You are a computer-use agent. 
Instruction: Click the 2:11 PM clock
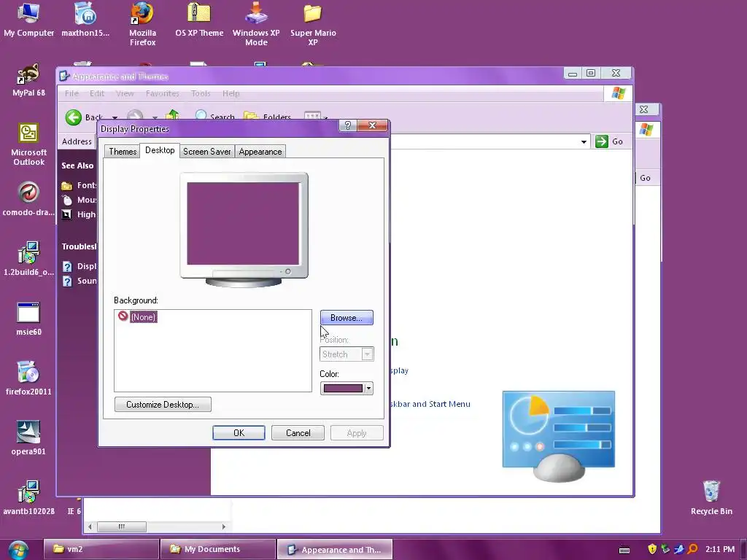click(720, 549)
